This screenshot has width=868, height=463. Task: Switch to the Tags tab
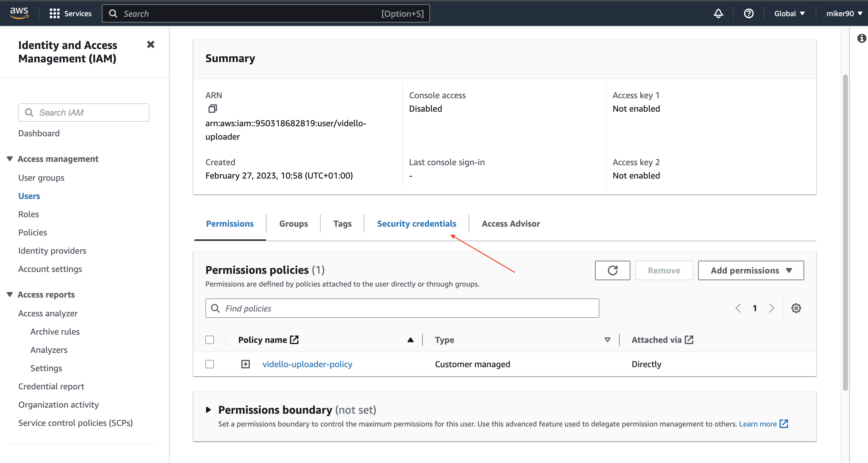(x=342, y=223)
